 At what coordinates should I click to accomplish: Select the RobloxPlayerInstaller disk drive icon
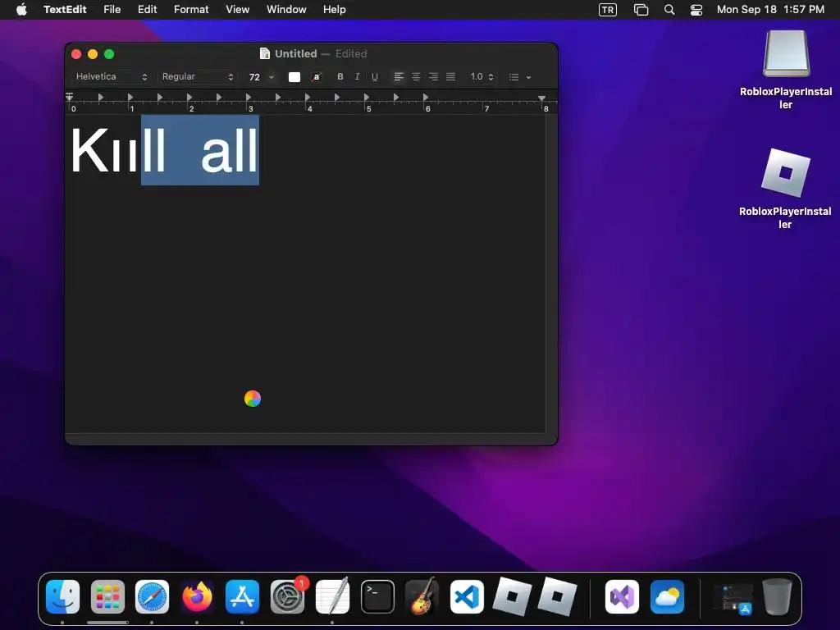point(786,53)
